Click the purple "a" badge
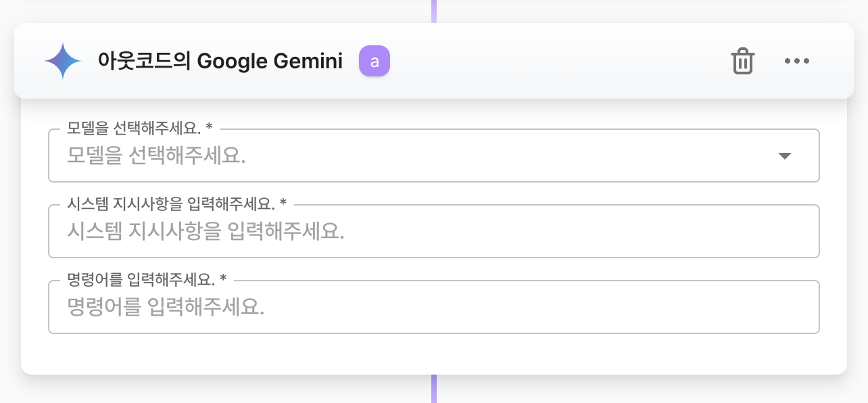This screenshot has width=868, height=403. [x=375, y=62]
